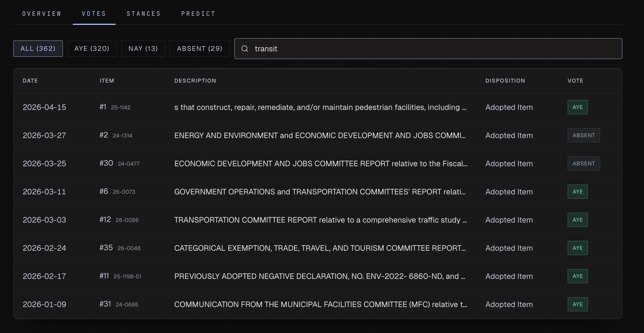The image size is (644, 333).
Task: Click the search magnifier icon
Action: 245,49
